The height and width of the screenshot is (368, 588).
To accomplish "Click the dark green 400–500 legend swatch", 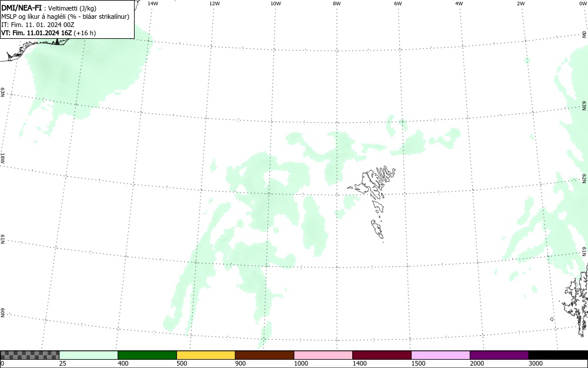I will (x=147, y=355).
